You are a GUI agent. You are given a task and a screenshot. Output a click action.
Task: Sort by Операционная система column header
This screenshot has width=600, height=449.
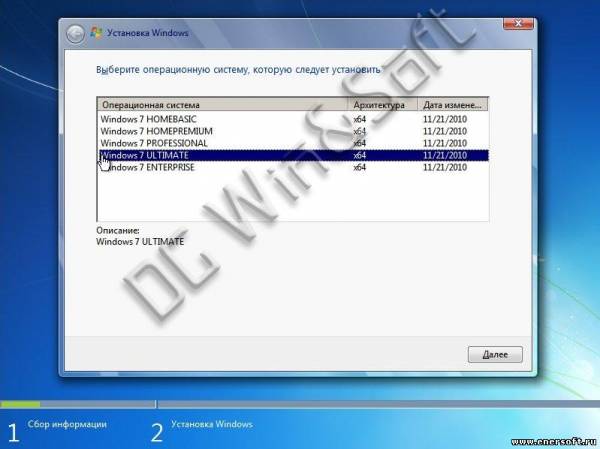tap(222, 104)
